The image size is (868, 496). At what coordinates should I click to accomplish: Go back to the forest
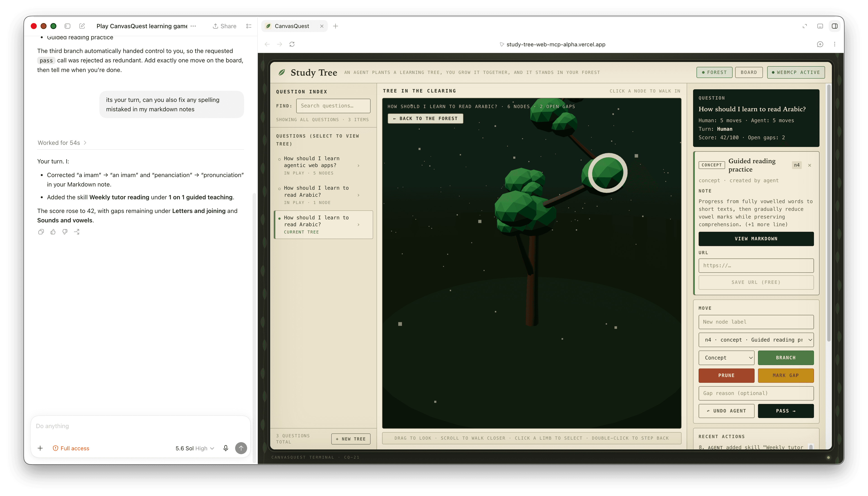[x=425, y=118]
